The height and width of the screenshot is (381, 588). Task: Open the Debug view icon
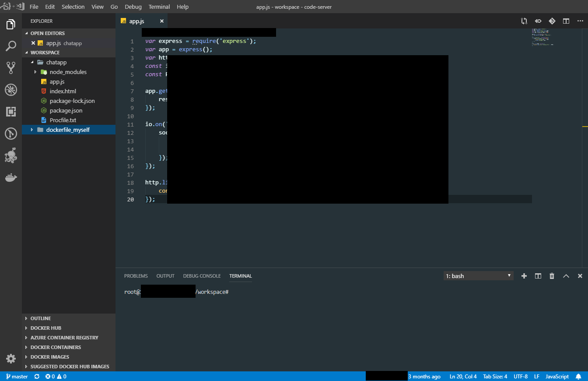[11, 90]
